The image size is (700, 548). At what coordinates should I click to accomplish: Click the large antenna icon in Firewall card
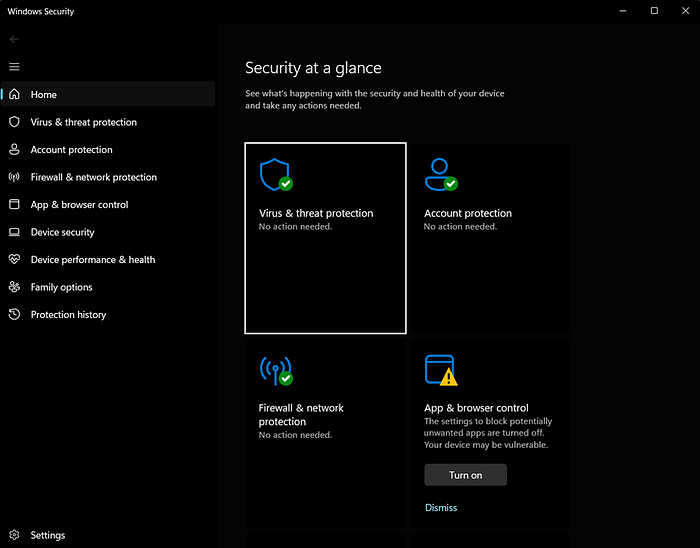(276, 370)
